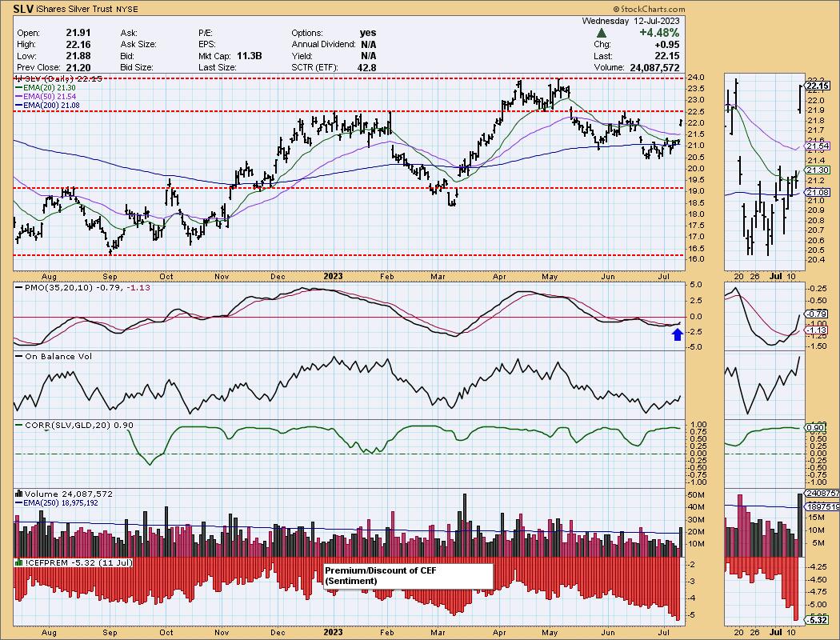
Task: Click the -0.79 PMO value tag
Action: coord(818,314)
